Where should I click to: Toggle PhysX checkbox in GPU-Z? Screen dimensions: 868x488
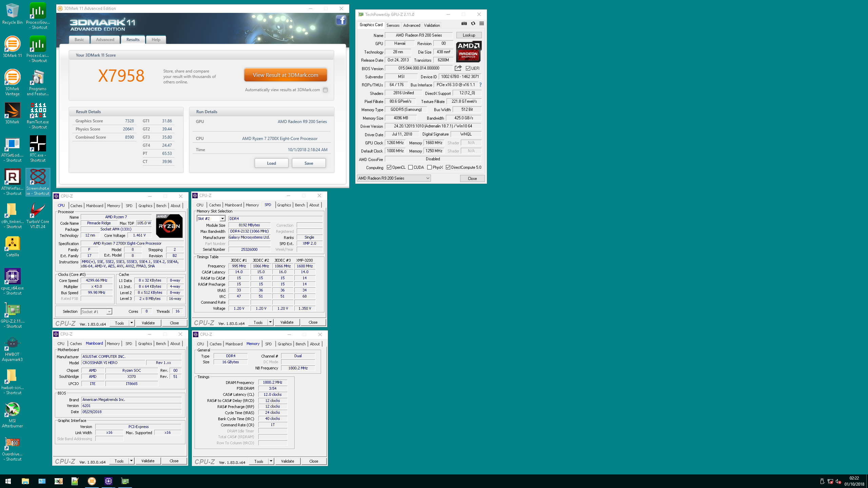[430, 167]
